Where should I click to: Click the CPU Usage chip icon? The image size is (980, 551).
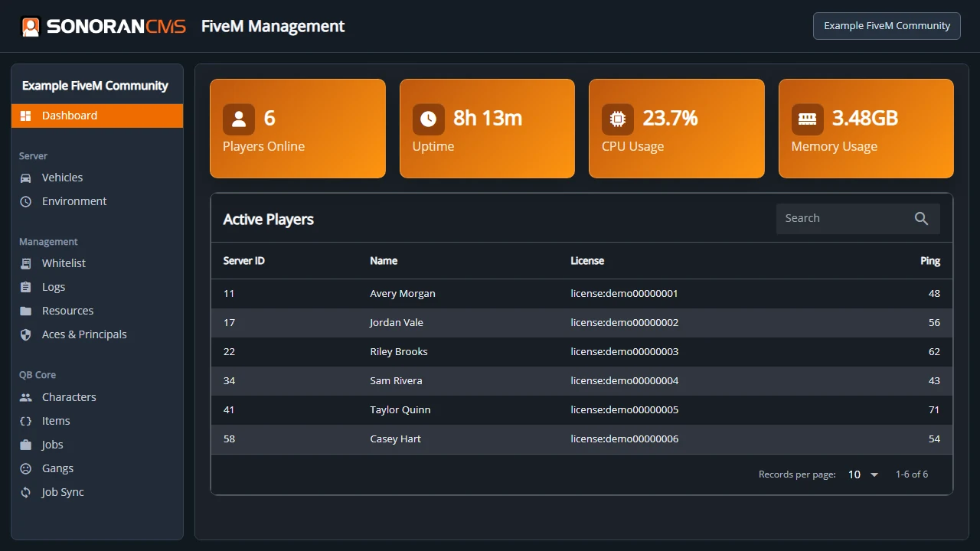coord(618,119)
